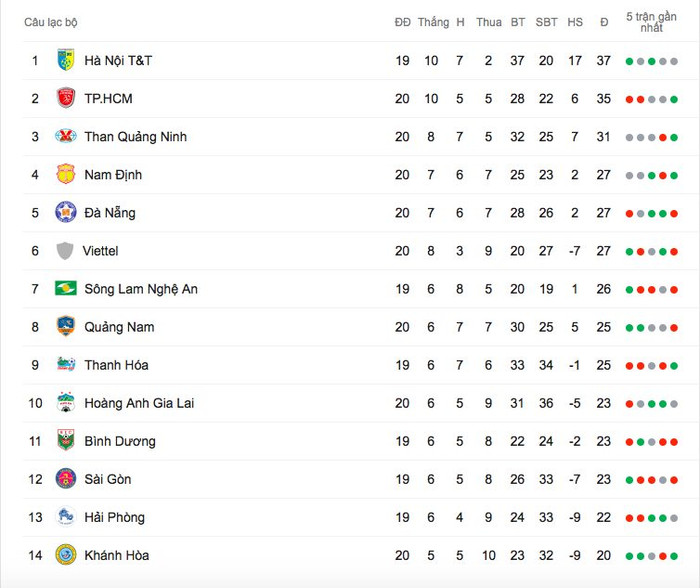Viewport: 700px width, 588px height.
Task: Click the Hà Nội T&T club crest
Action: click(66, 60)
